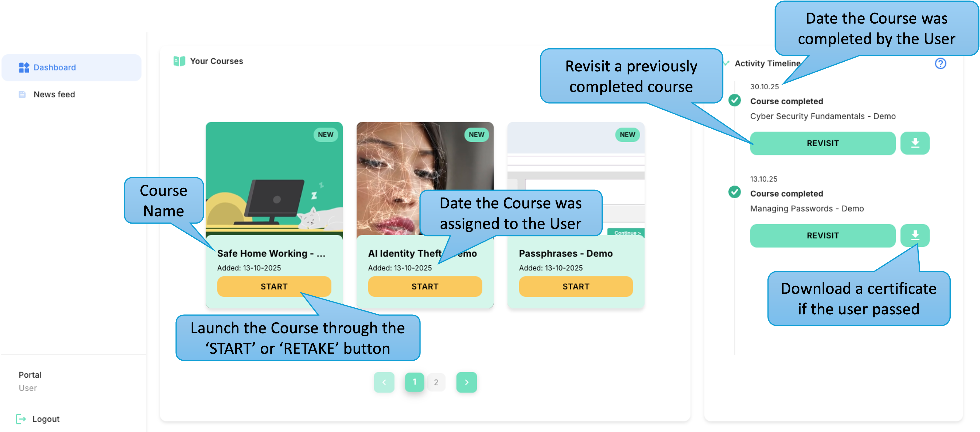This screenshot has width=980, height=432.
Task: Click green checkmark beside Cyber Security completion
Action: pos(734,100)
